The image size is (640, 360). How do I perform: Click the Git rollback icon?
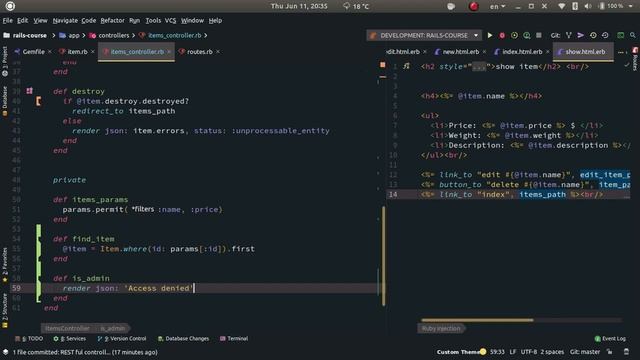605,36
